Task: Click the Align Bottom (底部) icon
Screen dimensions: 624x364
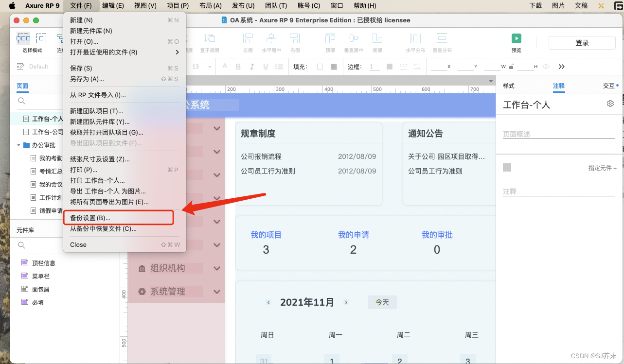Action: pos(377,38)
